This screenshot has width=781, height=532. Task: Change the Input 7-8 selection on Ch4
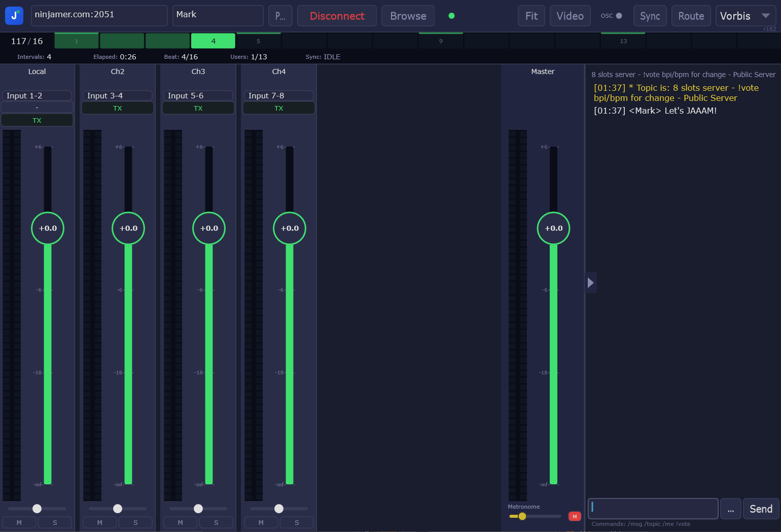[x=278, y=95]
